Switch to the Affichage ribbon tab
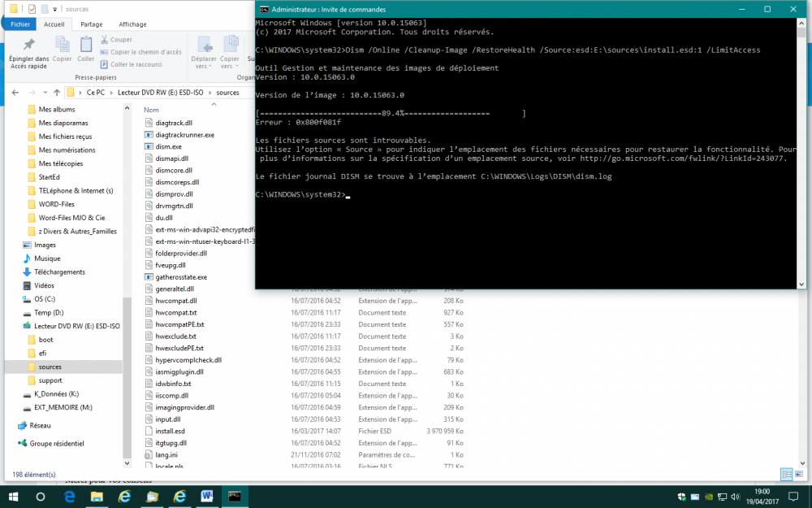812x508 pixels. pyautogui.click(x=132, y=24)
